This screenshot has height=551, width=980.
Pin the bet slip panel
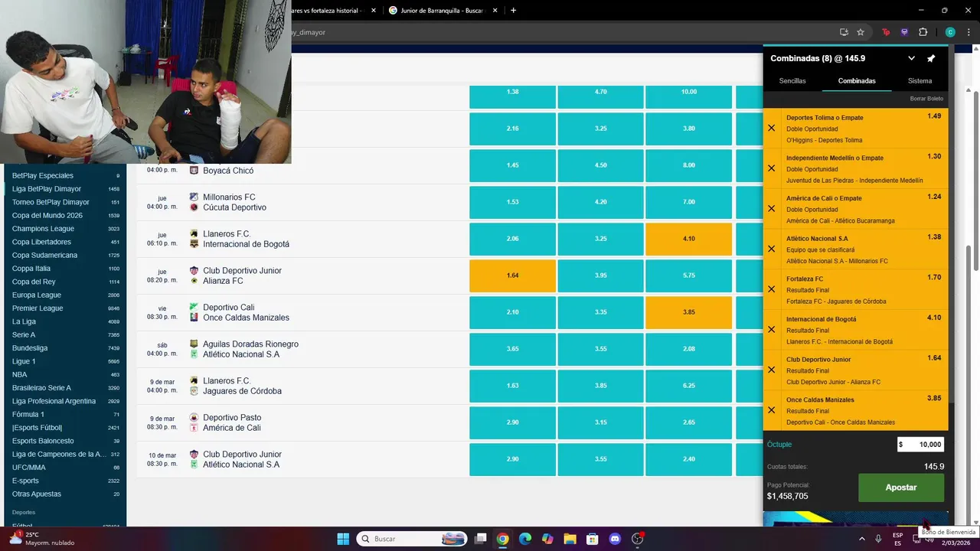pyautogui.click(x=931, y=58)
